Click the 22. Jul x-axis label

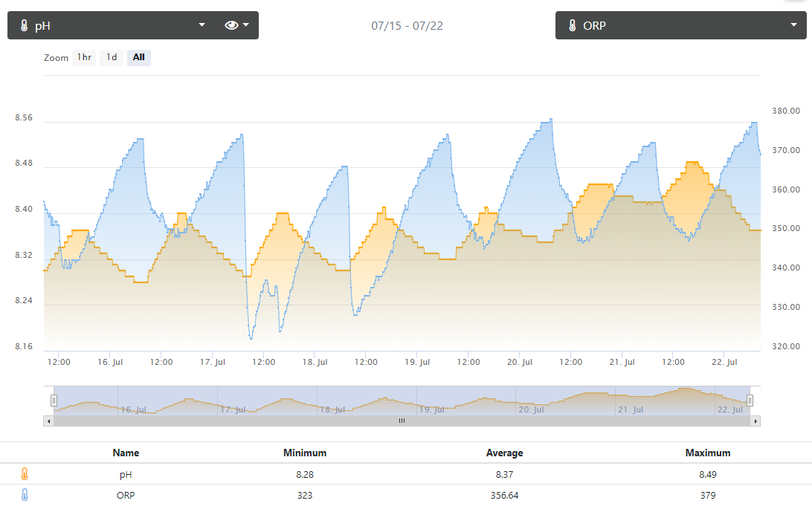pos(724,363)
